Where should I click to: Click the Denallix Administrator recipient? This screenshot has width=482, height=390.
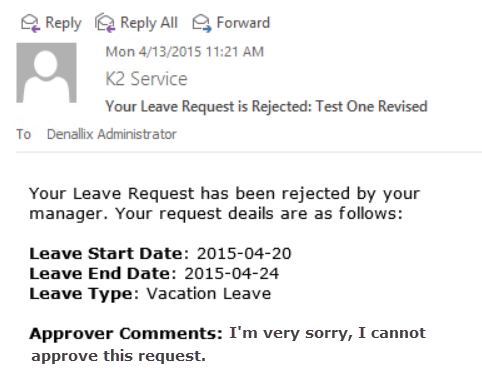(x=112, y=134)
